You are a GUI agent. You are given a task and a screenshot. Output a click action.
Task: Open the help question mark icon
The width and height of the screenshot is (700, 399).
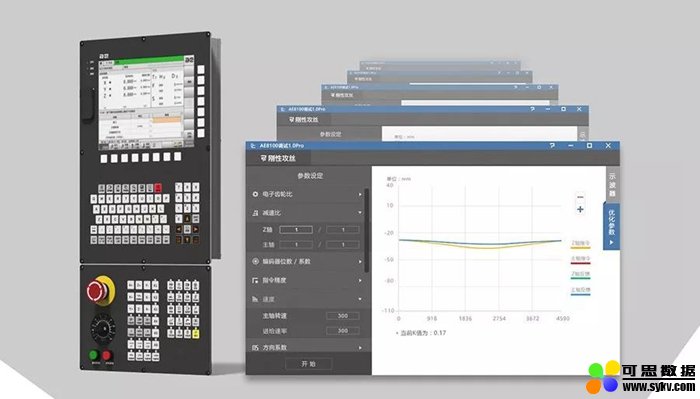(x=552, y=145)
